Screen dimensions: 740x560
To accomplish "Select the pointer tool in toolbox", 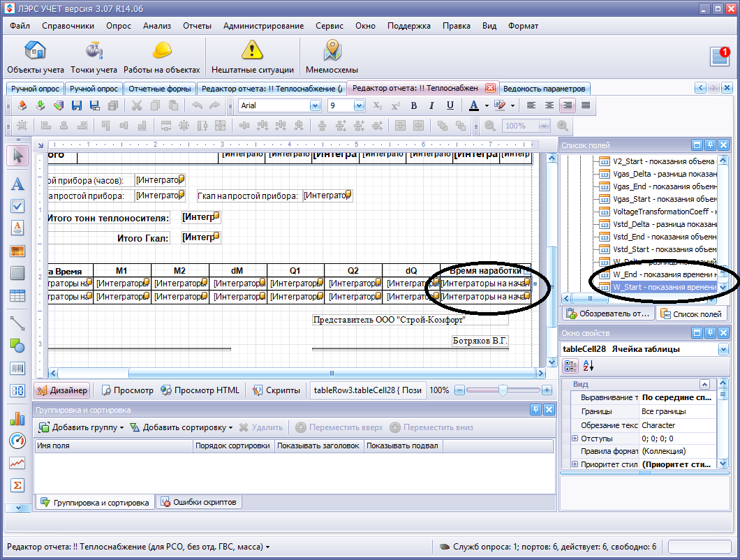I will [17, 156].
